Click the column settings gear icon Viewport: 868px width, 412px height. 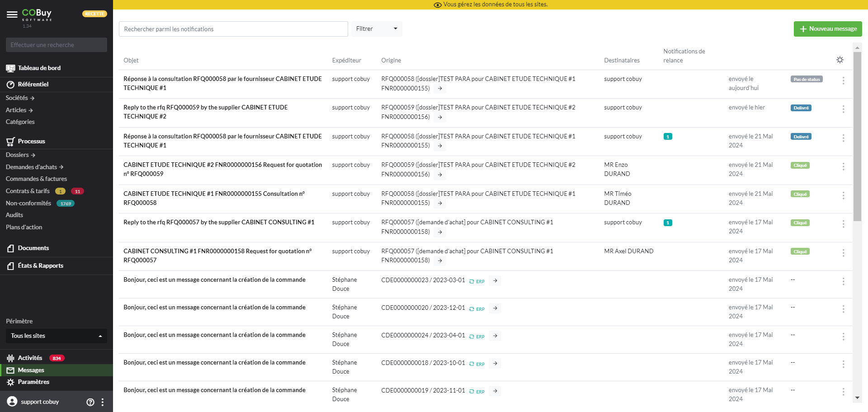click(840, 60)
